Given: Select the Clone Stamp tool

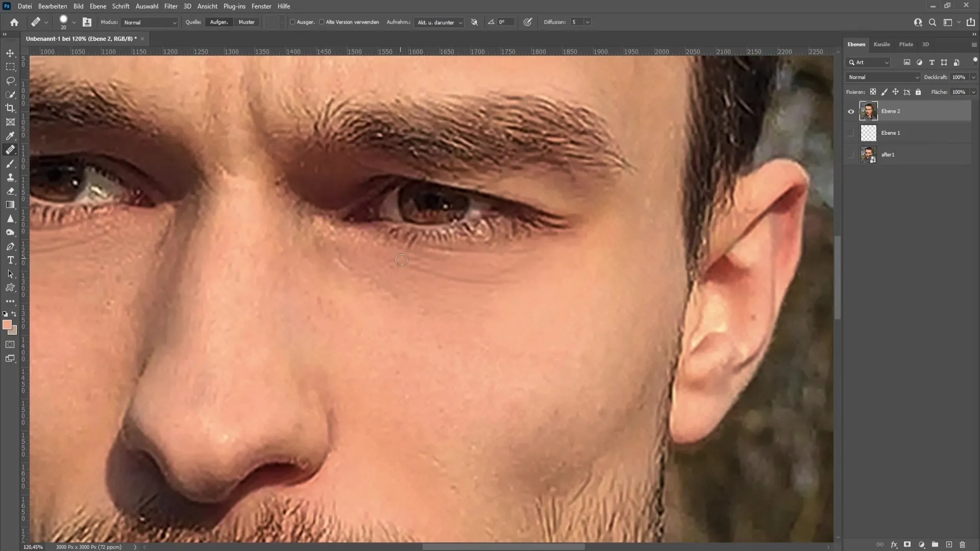Looking at the screenshot, I should (10, 177).
